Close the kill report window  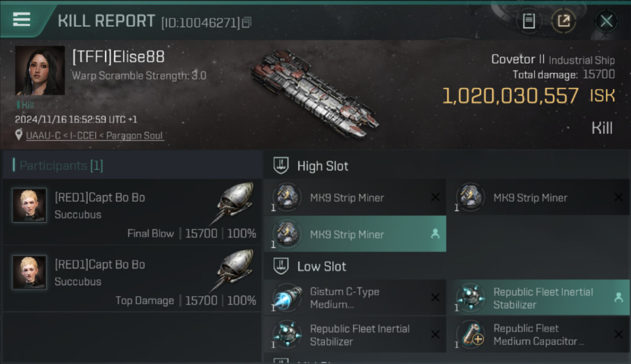606,21
